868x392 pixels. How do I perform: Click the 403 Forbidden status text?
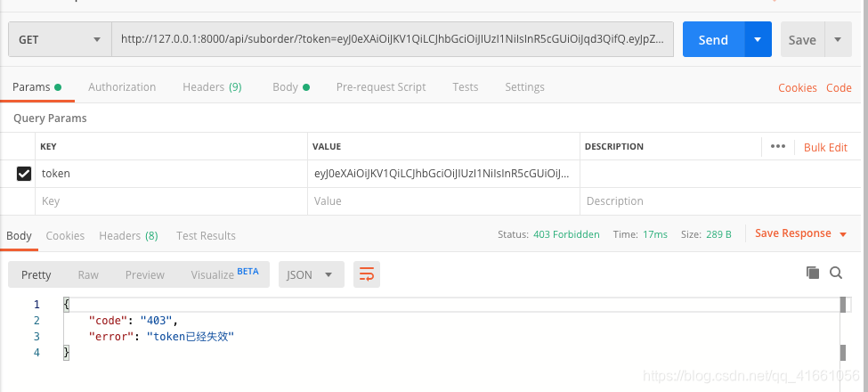click(566, 235)
